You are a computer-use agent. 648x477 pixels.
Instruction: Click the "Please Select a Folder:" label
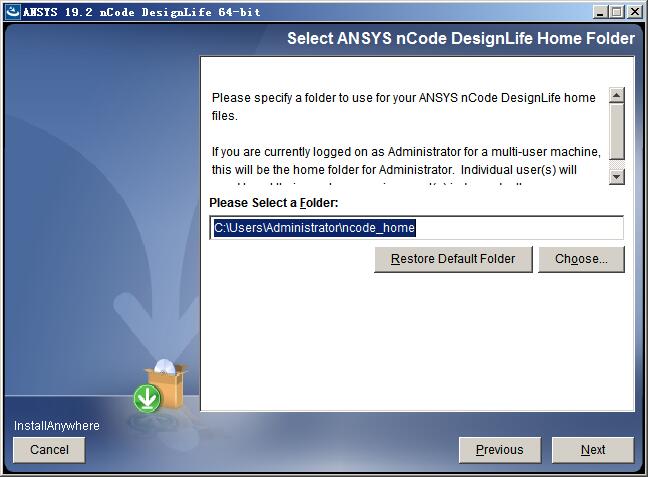pyautogui.click(x=274, y=203)
